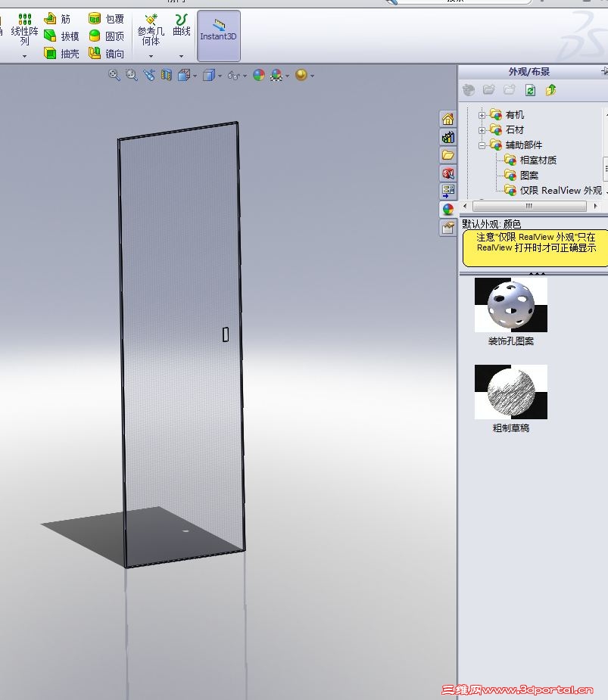Select the 辅助部件 folder label
The width and height of the screenshot is (608, 700).
point(523,145)
